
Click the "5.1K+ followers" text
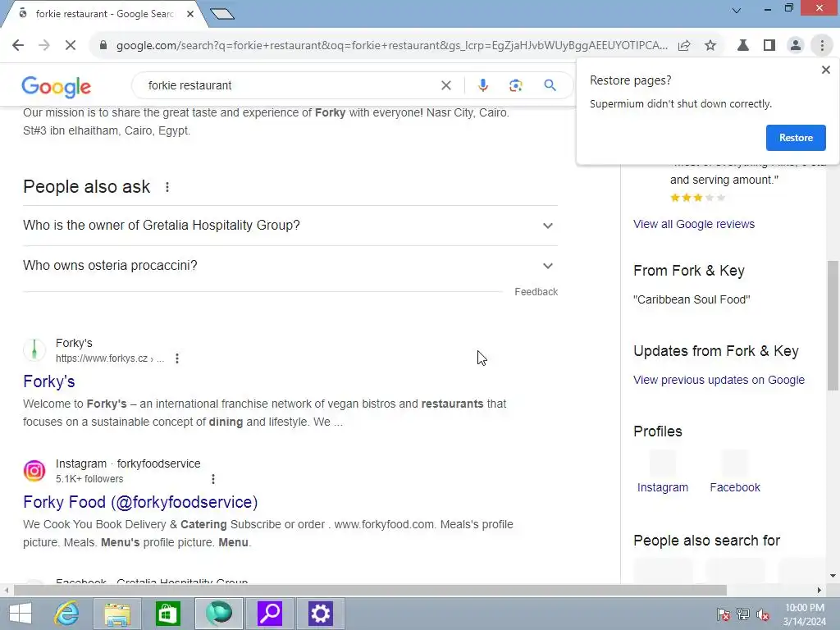(89, 479)
